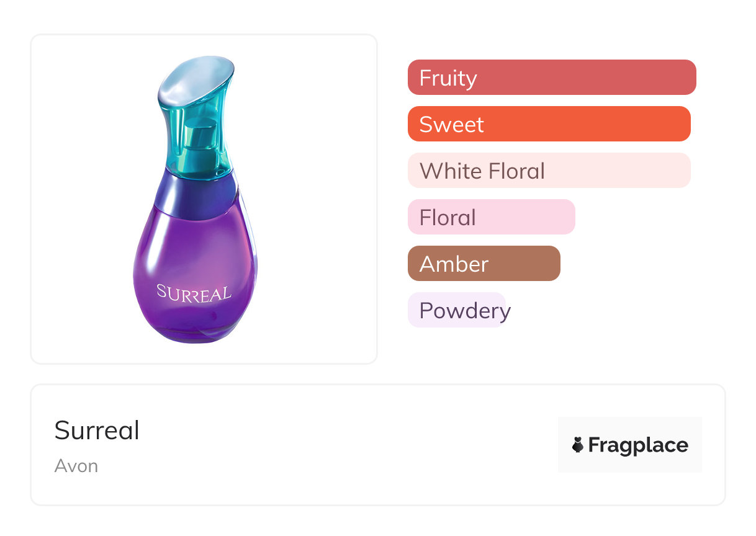Click the Surreal fragrance title
756x536 pixels.
point(97,430)
